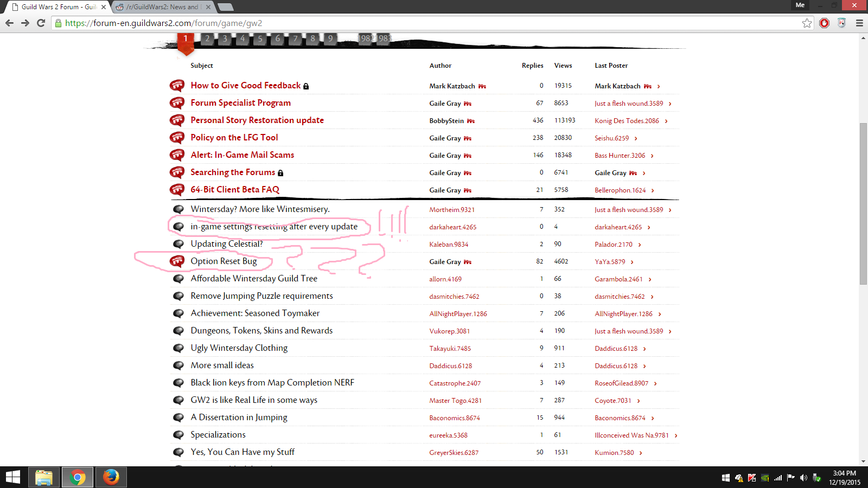This screenshot has width=868, height=488.
Task: Go to forum page 9
Action: pos(330,38)
